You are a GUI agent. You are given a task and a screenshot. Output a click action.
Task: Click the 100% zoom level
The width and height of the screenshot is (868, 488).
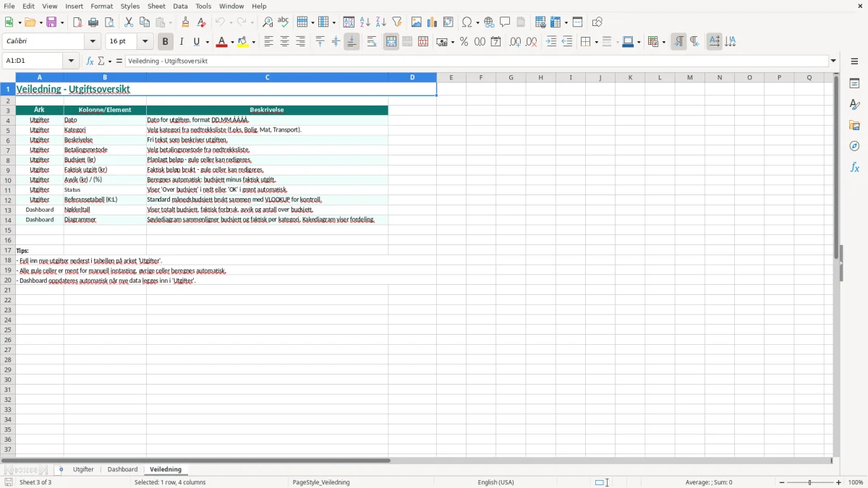pos(856,482)
